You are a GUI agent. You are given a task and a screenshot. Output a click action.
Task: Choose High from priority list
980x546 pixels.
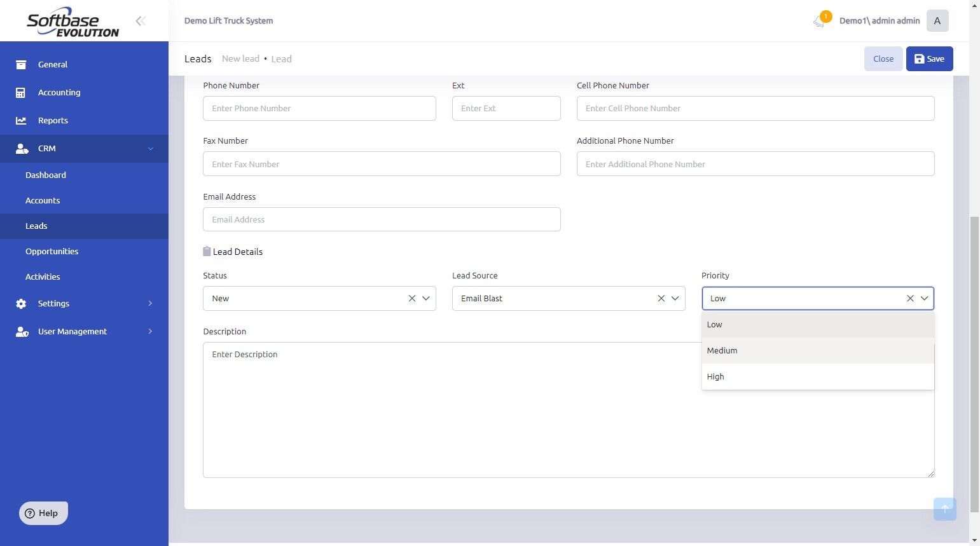(818, 377)
